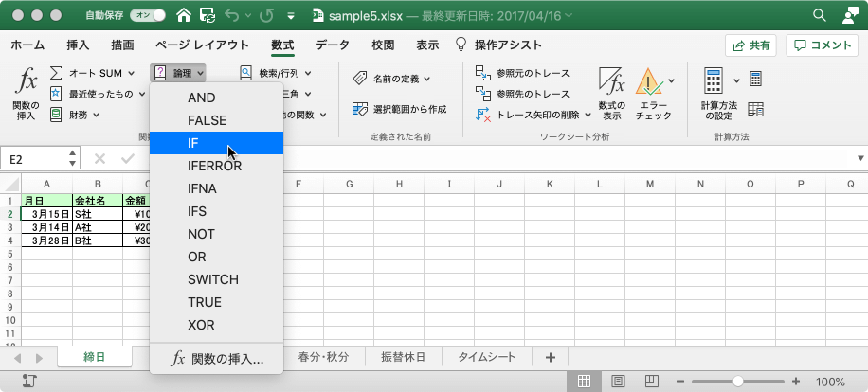Open the データ tab
This screenshot has height=392, width=868.
click(x=333, y=45)
